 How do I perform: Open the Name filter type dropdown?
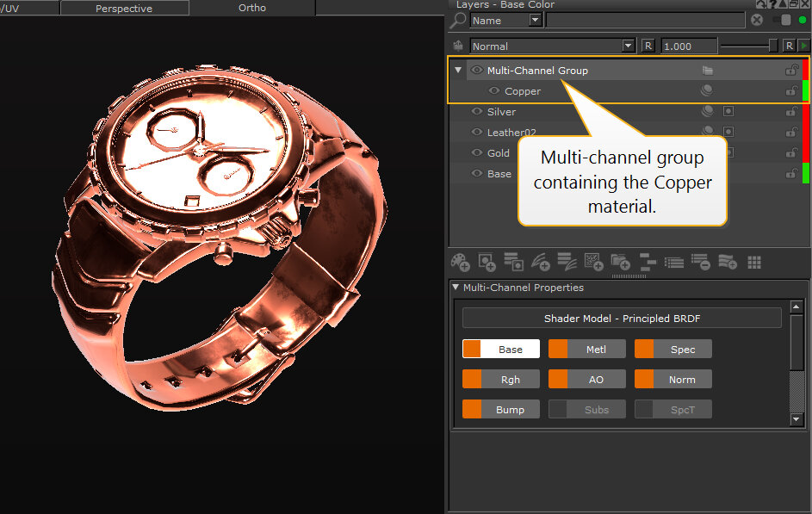click(x=535, y=21)
